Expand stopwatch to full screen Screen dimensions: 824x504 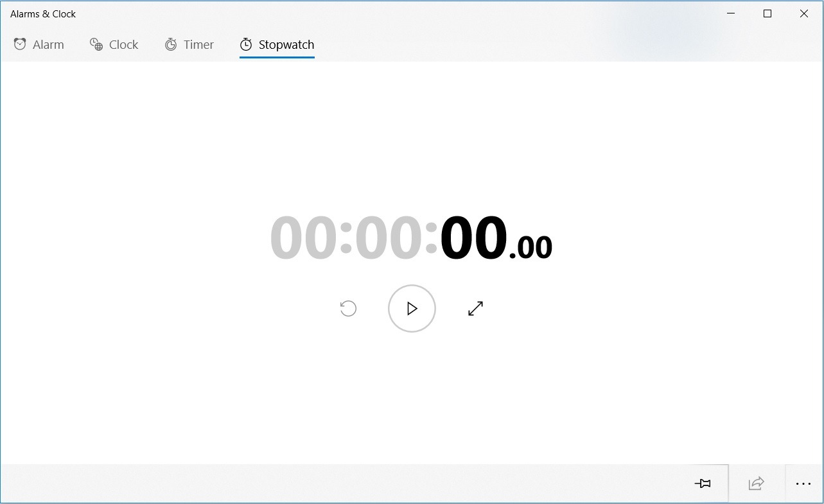pyautogui.click(x=475, y=308)
